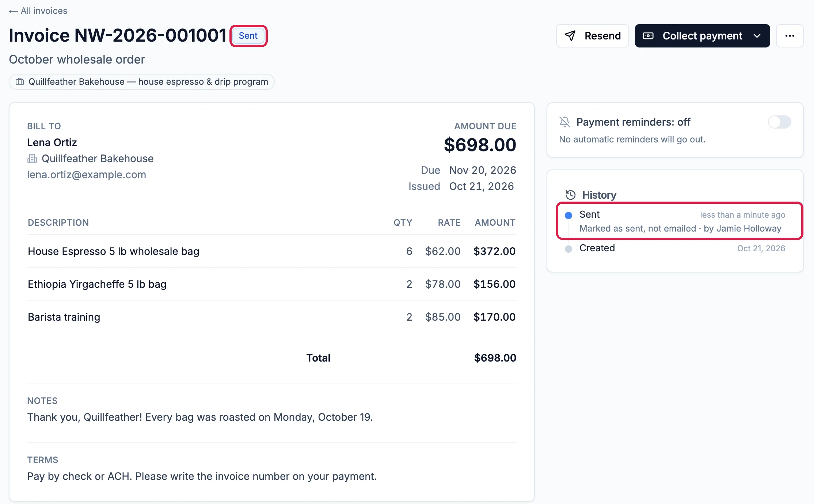Click the Created history entry
The image size is (814, 504).
pos(675,248)
